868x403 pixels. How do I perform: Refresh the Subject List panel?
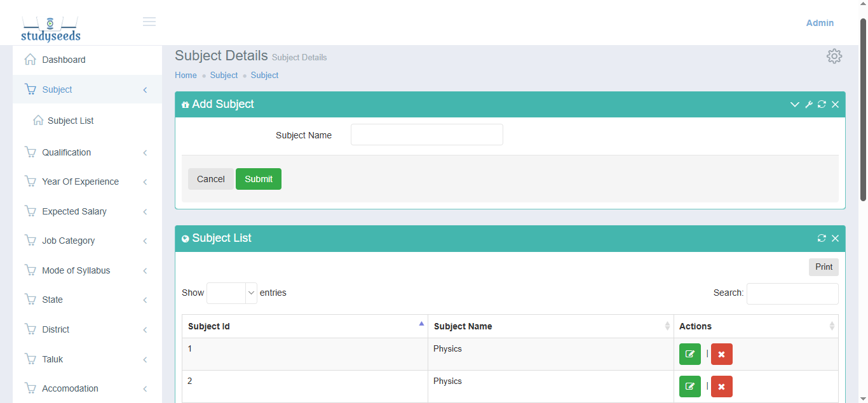pyautogui.click(x=822, y=239)
